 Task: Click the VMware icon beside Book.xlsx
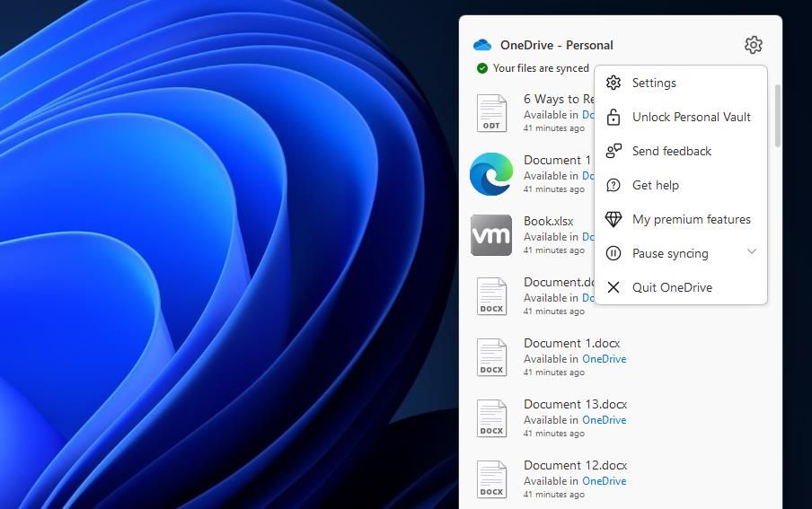coord(491,235)
